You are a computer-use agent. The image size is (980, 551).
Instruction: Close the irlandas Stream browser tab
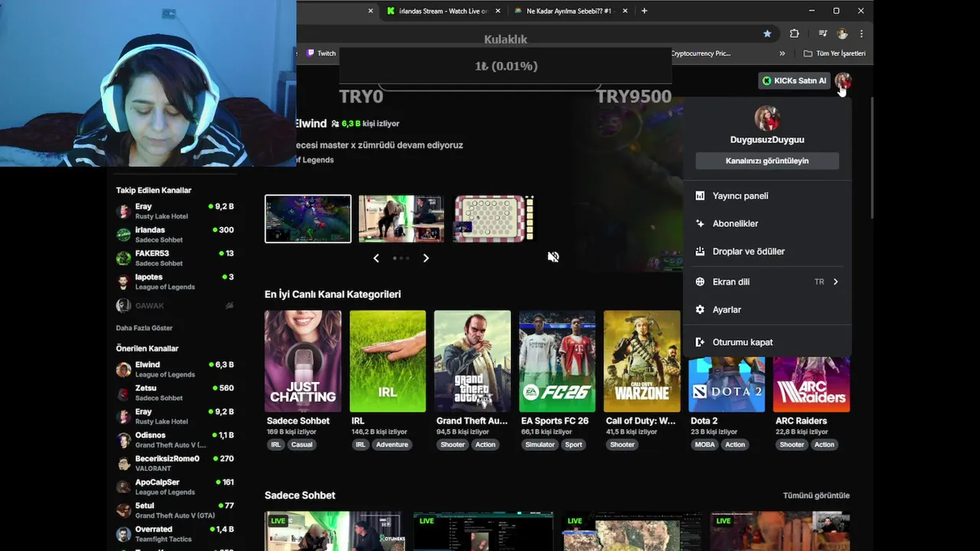coord(498,11)
